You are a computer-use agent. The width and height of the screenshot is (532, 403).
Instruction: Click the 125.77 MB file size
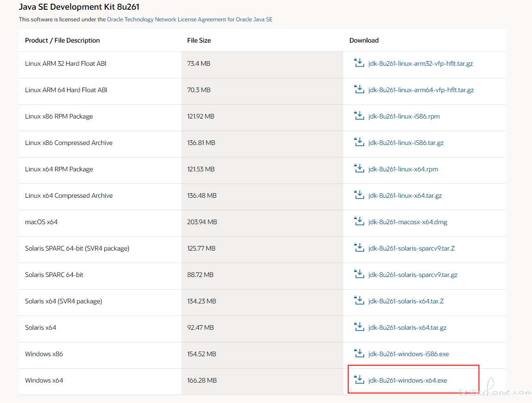coord(201,248)
